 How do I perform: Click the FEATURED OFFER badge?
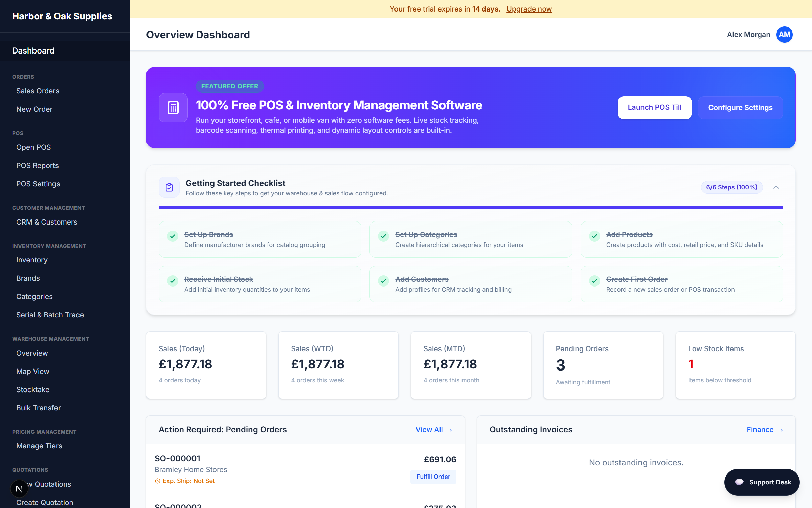(230, 86)
